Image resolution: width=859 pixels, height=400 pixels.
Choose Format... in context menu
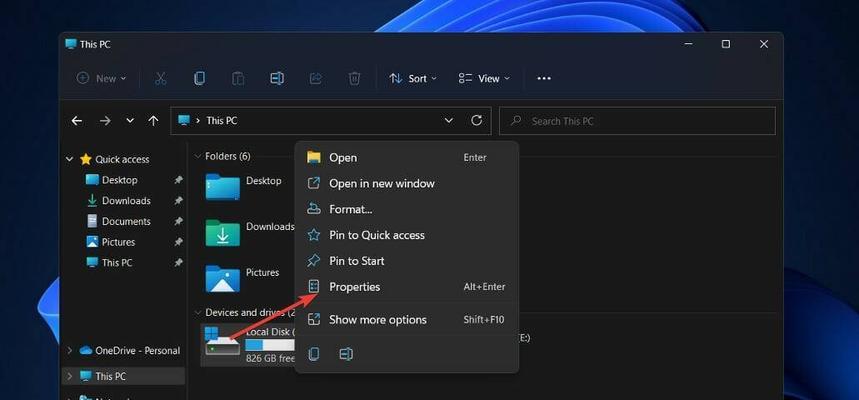(406, 209)
